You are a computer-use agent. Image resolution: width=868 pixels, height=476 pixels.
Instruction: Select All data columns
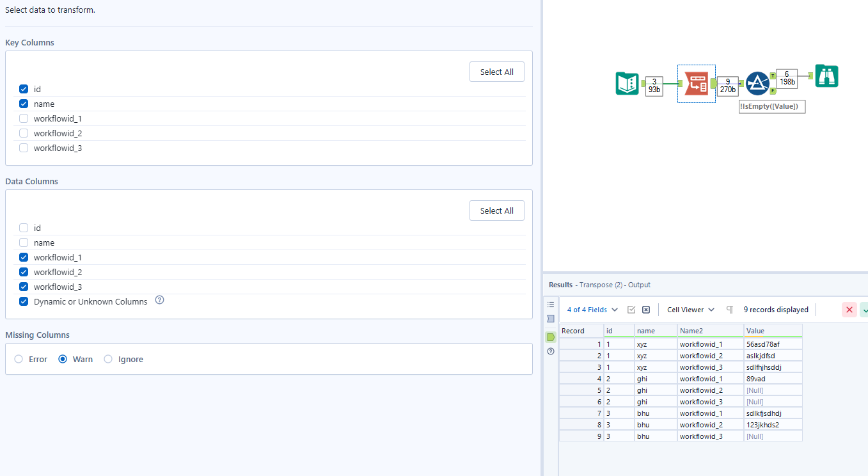point(496,210)
